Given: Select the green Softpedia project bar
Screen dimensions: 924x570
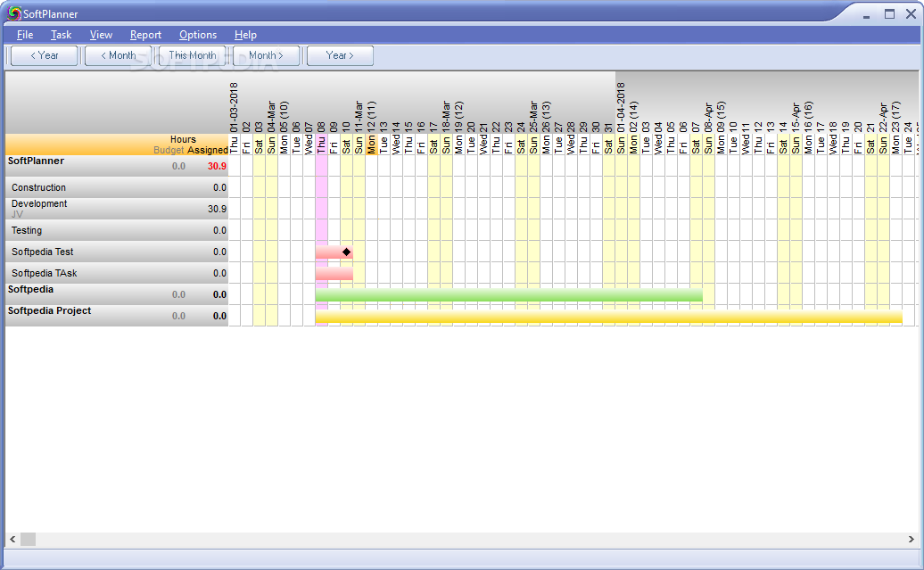Looking at the screenshot, I should (508, 294).
